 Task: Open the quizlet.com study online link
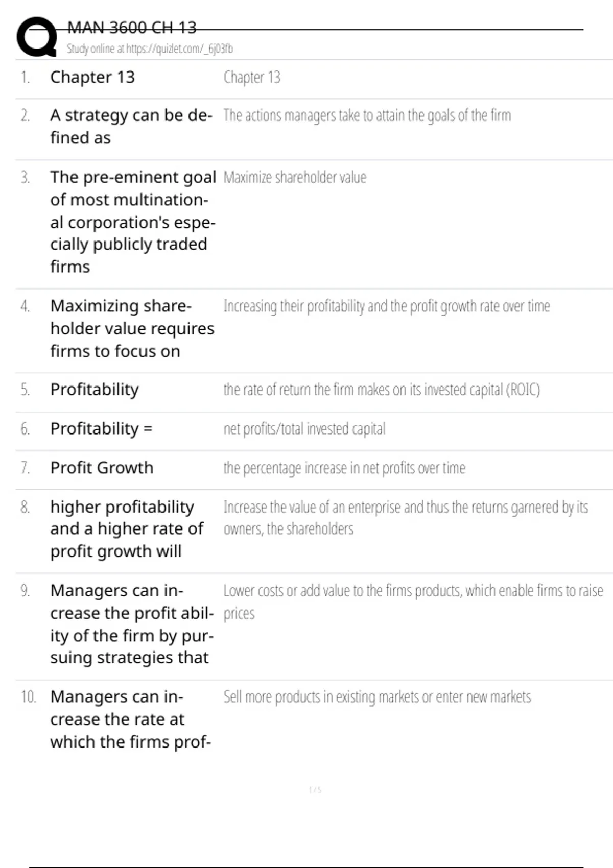(150, 49)
